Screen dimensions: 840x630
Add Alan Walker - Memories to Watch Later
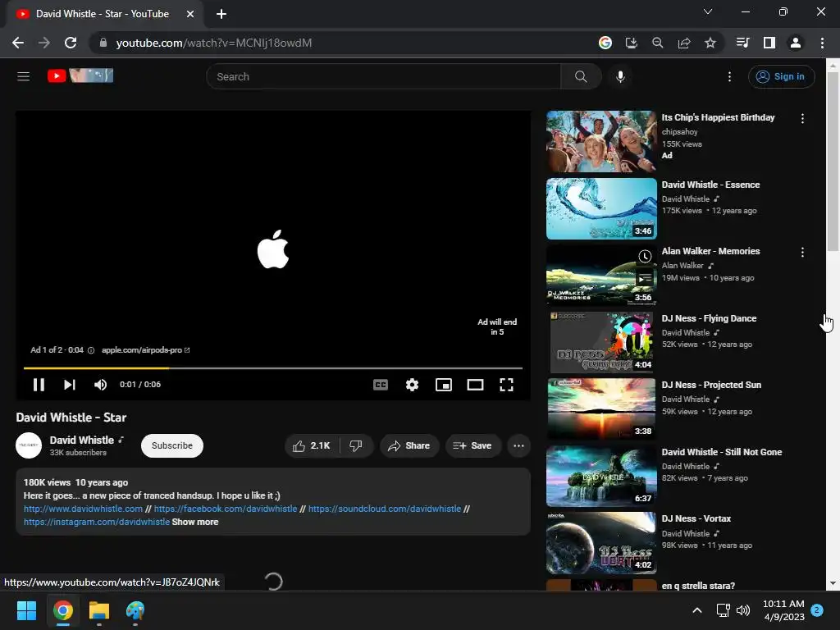click(x=645, y=257)
